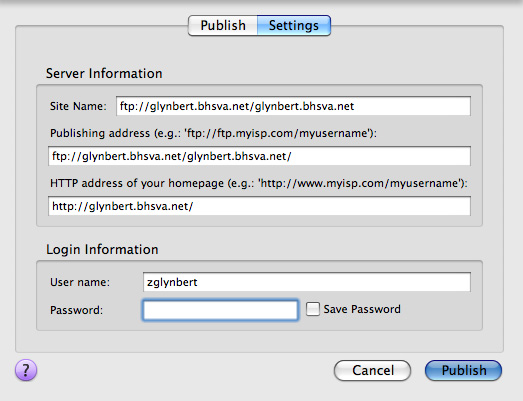The width and height of the screenshot is (523, 401).
Task: Click the Login Information heading
Action: [x=102, y=250]
